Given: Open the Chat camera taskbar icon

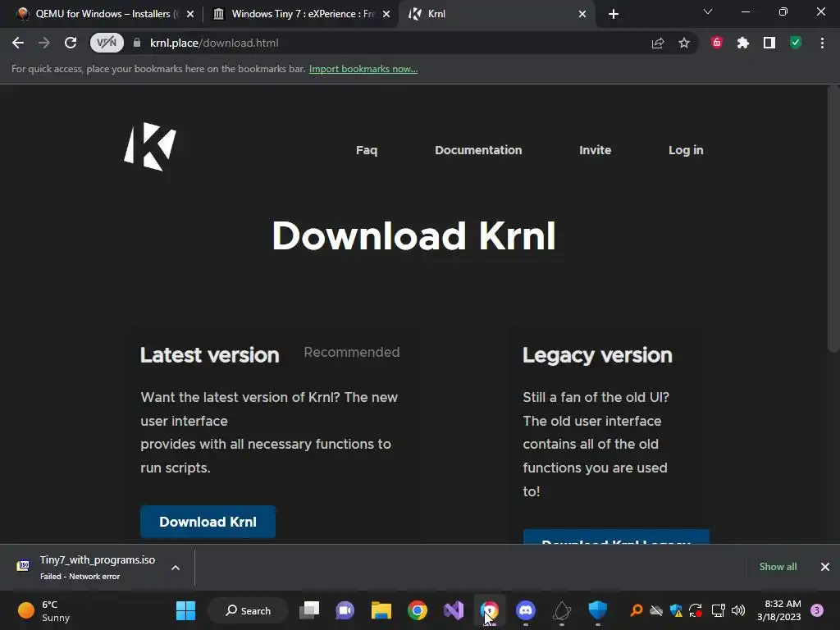Looking at the screenshot, I should click(x=345, y=610).
